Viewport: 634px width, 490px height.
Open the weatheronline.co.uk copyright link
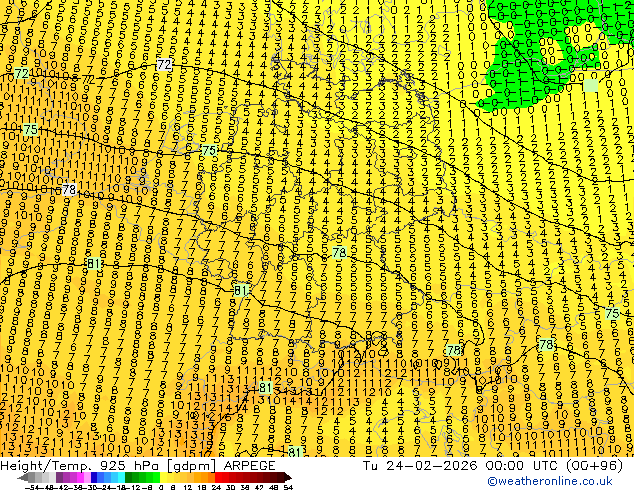click(550, 481)
